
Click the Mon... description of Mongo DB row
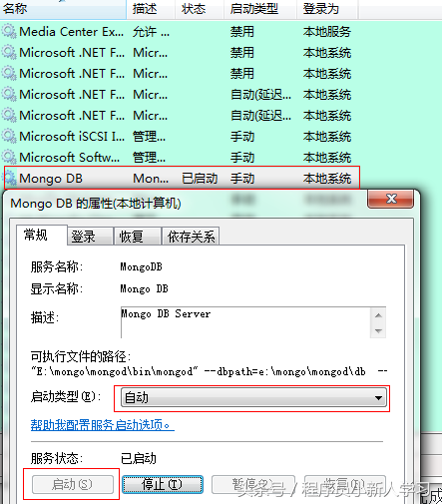(151, 179)
